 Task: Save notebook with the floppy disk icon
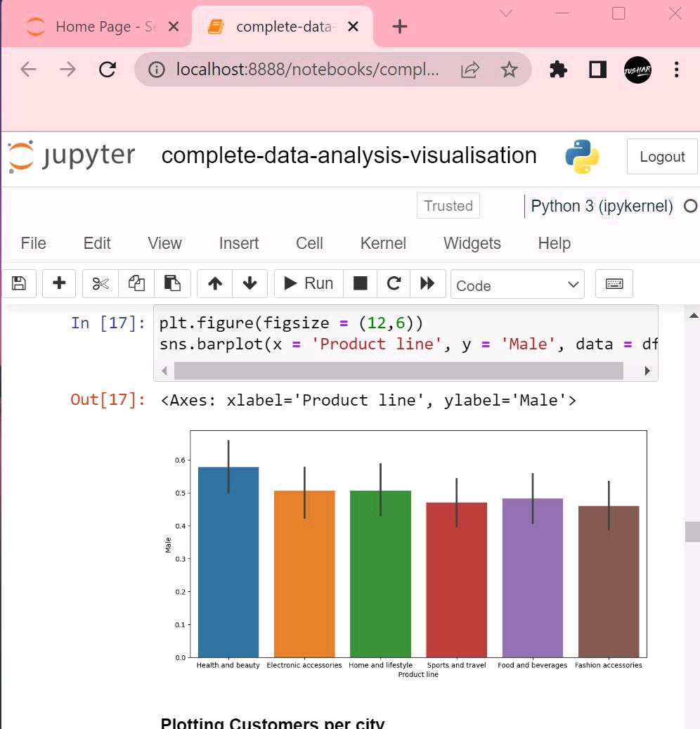coord(19,283)
